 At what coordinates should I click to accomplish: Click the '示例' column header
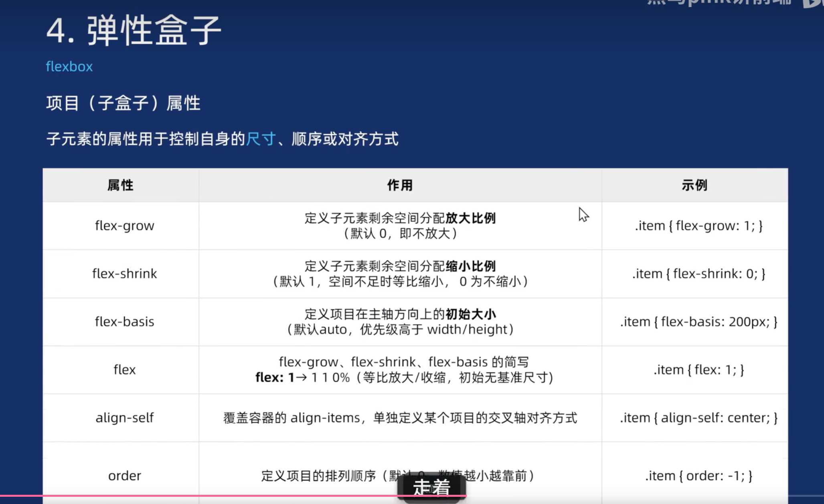(x=694, y=185)
